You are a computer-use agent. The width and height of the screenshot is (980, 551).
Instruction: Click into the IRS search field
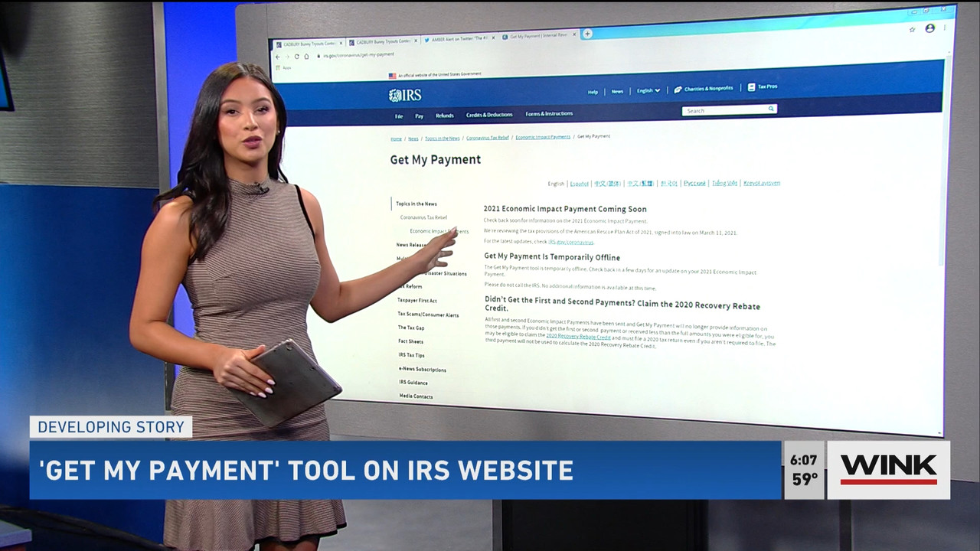(724, 110)
